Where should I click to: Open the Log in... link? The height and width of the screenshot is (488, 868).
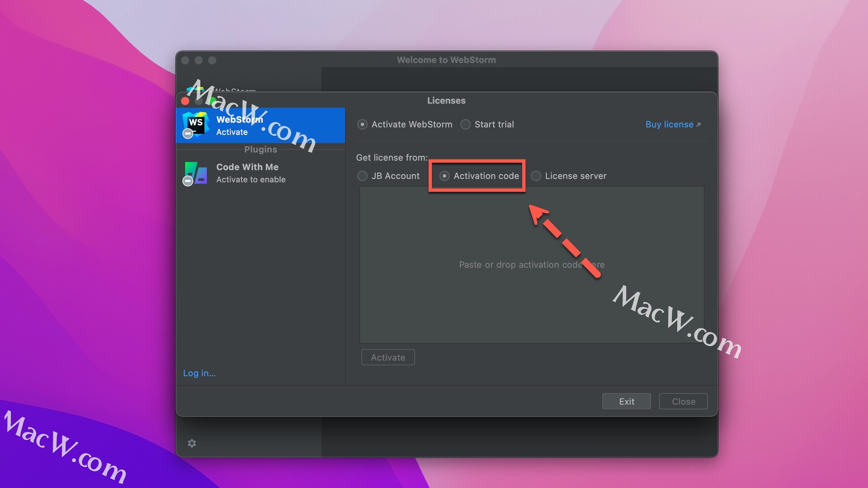(199, 373)
